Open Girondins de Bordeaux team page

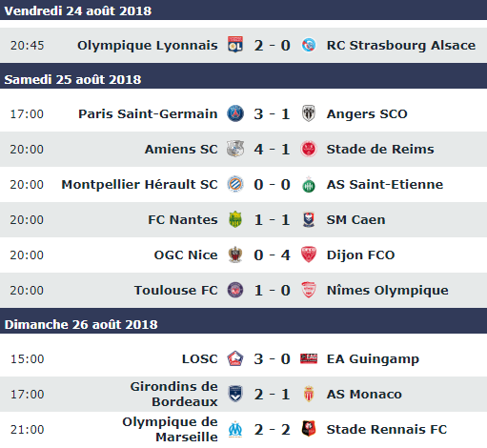point(174,394)
